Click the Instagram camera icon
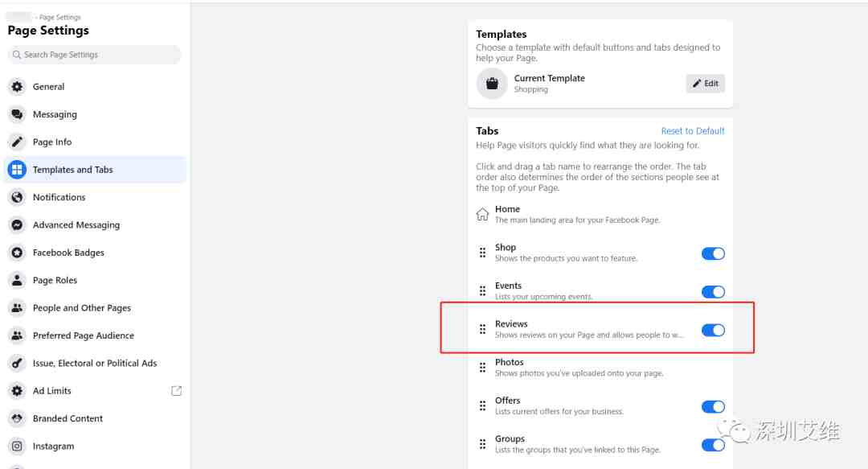 (x=17, y=446)
